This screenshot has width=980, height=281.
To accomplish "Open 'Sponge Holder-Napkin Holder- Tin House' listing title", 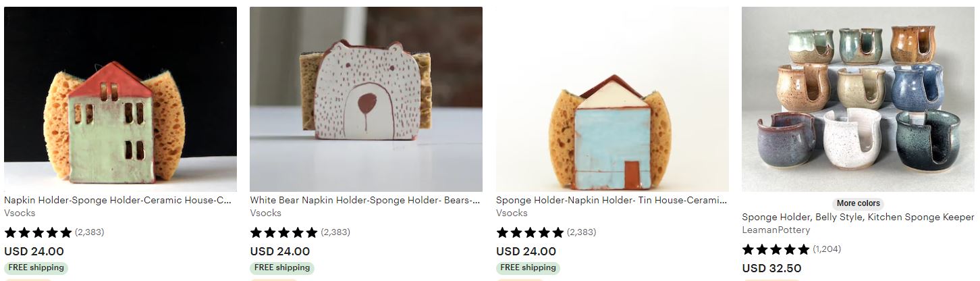I will (611, 201).
